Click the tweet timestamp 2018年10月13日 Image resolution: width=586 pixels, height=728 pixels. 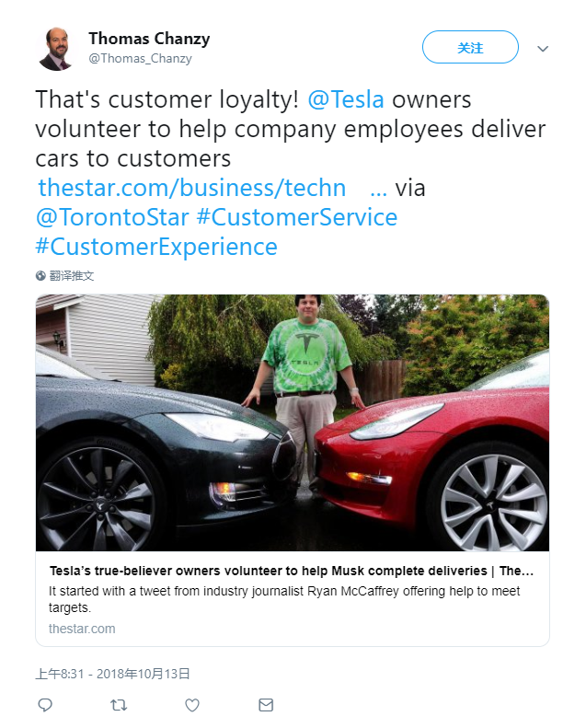(x=112, y=674)
